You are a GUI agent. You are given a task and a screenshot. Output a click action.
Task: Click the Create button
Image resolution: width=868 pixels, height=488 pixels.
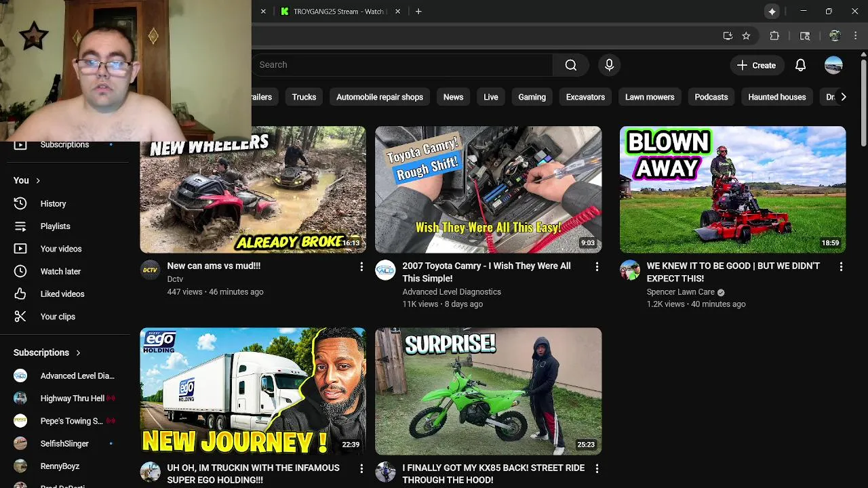(756, 65)
